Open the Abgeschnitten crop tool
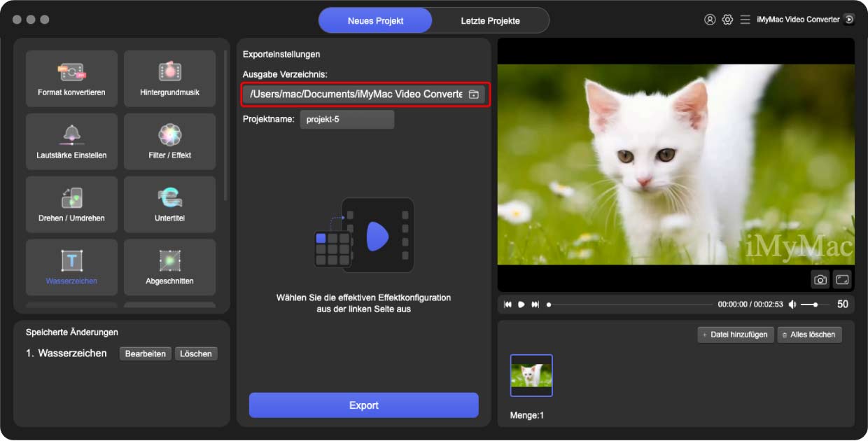The height and width of the screenshot is (441, 868). 169,267
